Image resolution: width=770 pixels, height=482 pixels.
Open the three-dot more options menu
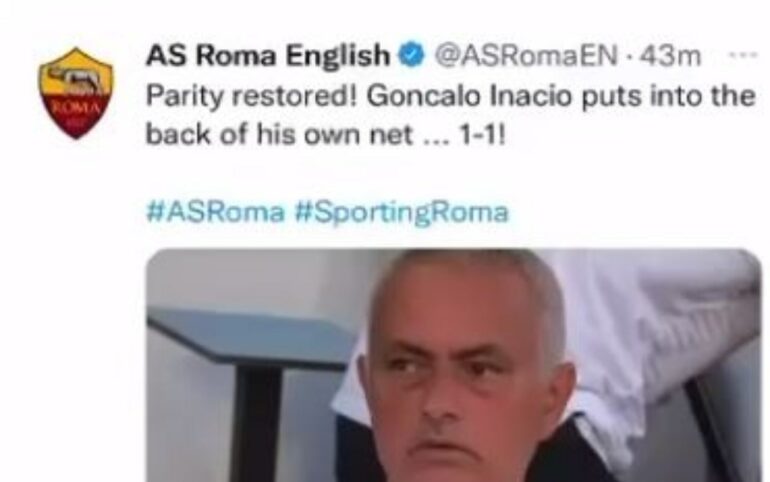(743, 55)
